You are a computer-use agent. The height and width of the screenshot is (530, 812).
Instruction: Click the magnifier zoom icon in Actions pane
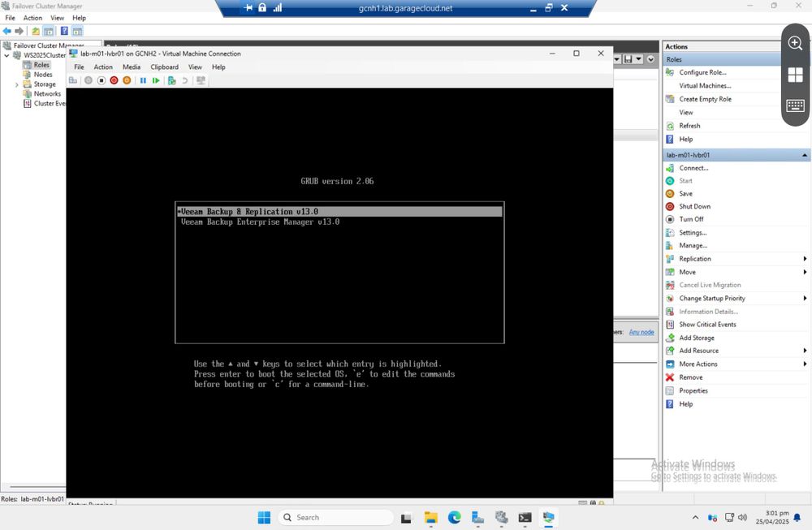pos(795,45)
